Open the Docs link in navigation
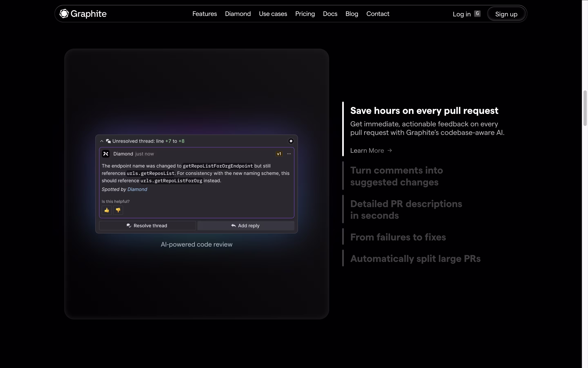Screen dimensions: 588x368 tap(330, 14)
